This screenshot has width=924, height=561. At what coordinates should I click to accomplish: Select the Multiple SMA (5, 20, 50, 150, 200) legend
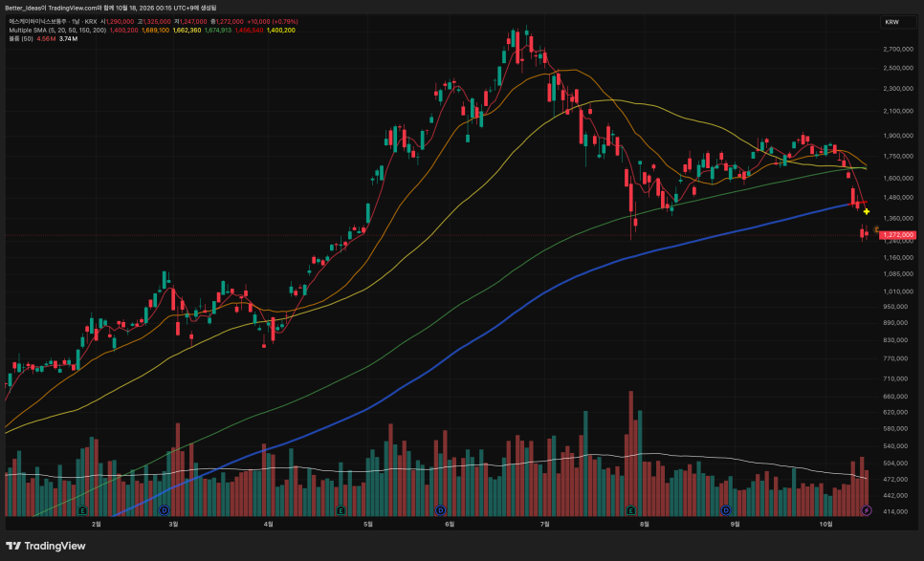(57, 30)
